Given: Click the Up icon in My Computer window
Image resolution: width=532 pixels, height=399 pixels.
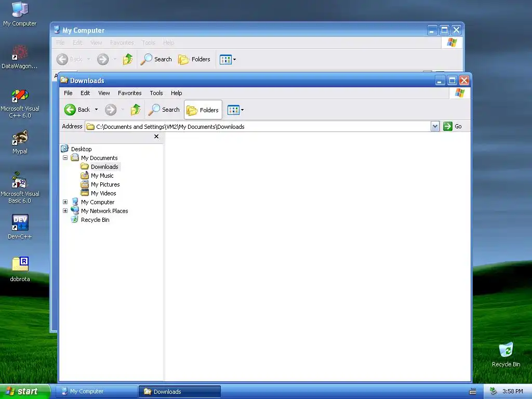Looking at the screenshot, I should tap(128, 59).
